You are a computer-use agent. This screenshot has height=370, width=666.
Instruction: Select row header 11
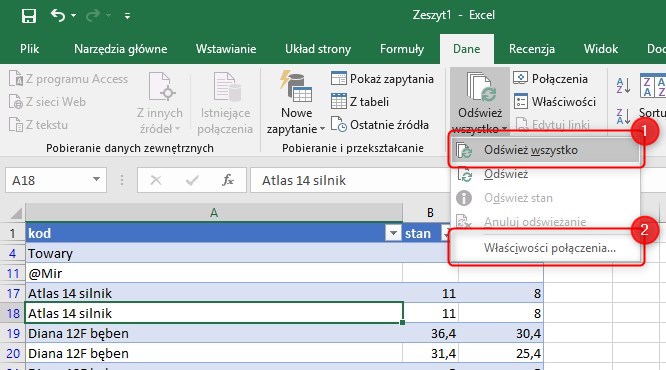point(13,273)
